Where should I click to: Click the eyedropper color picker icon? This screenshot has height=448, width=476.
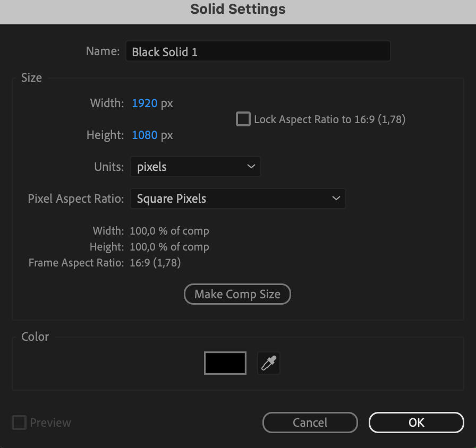(268, 364)
